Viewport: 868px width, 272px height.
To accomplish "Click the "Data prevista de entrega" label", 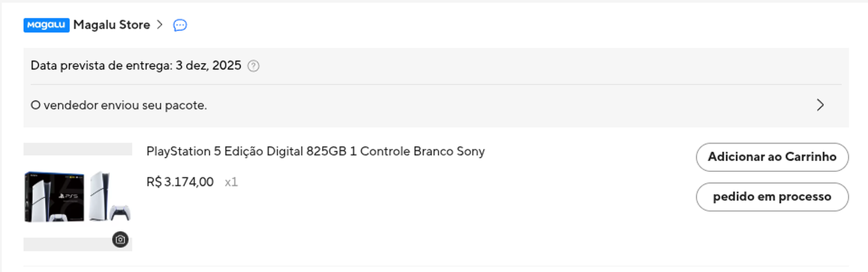I will 101,66.
